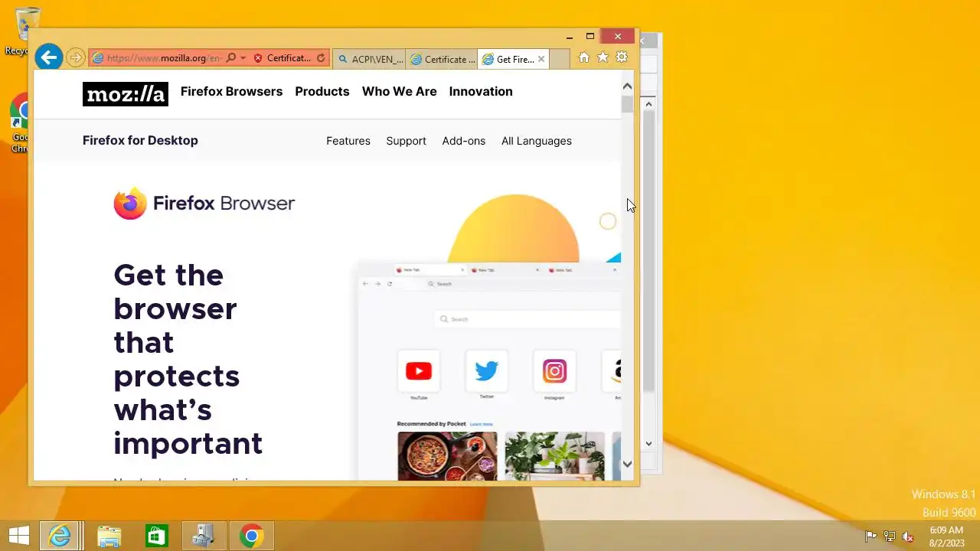Open Google Chrome from the taskbar
This screenshot has width=980, height=551.
(x=251, y=536)
